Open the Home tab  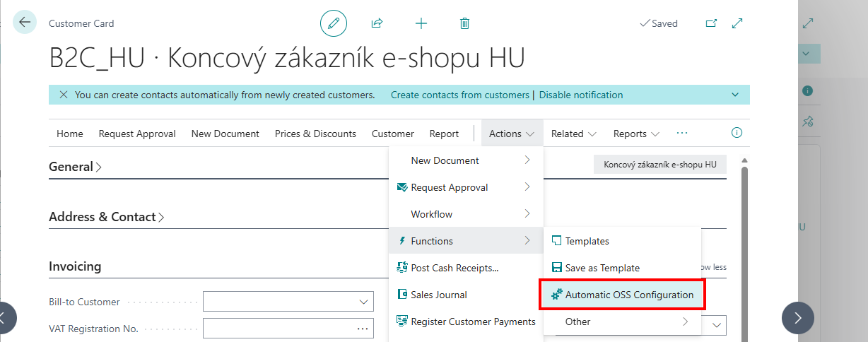coord(70,134)
